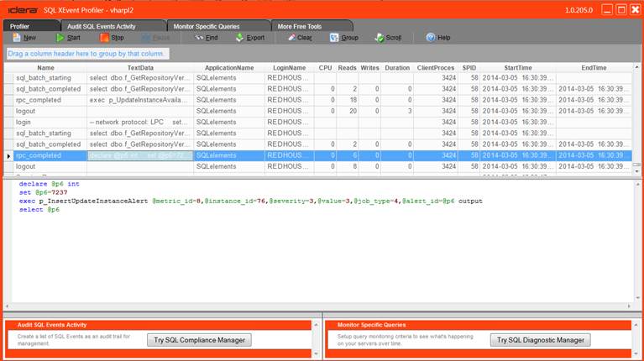Click the Idera logo in title bar
Image resolution: width=644 pixels, height=361 pixels.
[x=23, y=10]
